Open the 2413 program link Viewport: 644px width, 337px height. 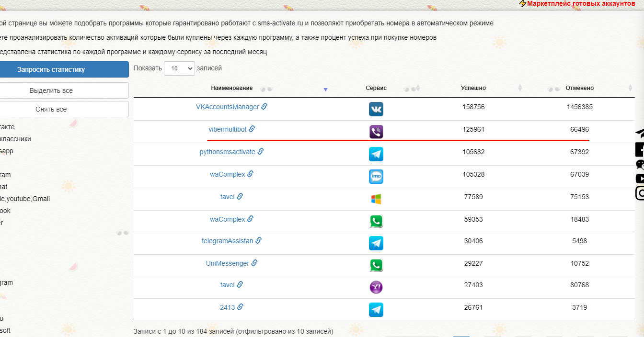[x=227, y=307]
